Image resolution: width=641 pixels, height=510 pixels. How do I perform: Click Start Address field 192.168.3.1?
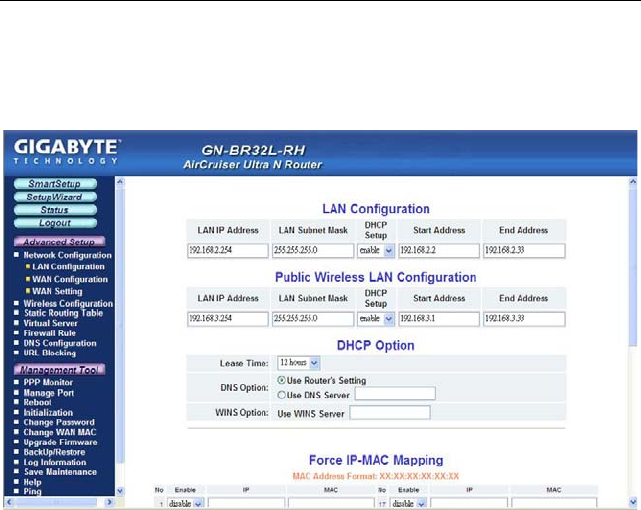pyautogui.click(x=439, y=319)
